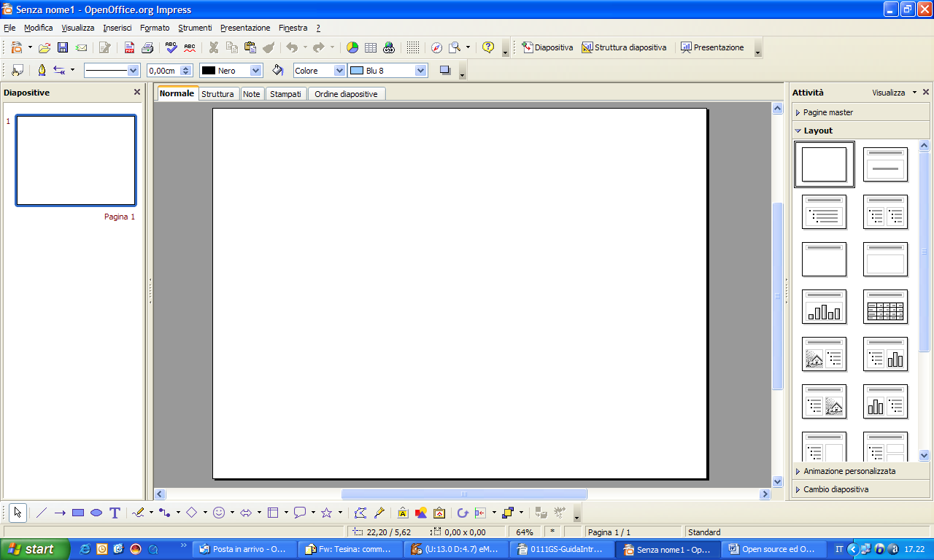Choose the title and chart layout thumbnail
The width and height of the screenshot is (934, 560).
tap(824, 306)
